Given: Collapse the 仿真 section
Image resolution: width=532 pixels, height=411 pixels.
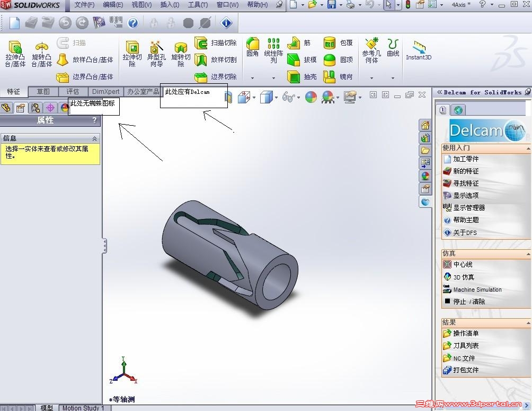Looking at the screenshot, I should (x=528, y=254).
